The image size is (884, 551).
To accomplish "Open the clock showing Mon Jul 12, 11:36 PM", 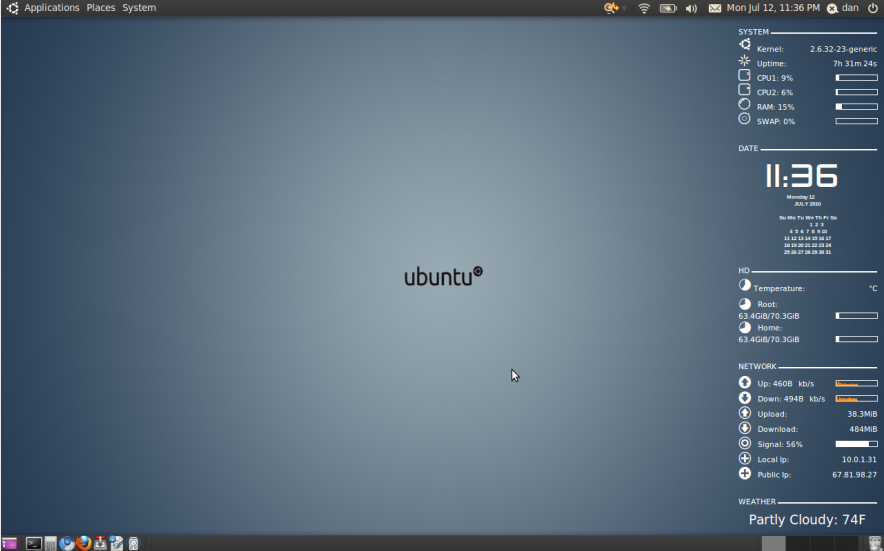I will 773,8.
